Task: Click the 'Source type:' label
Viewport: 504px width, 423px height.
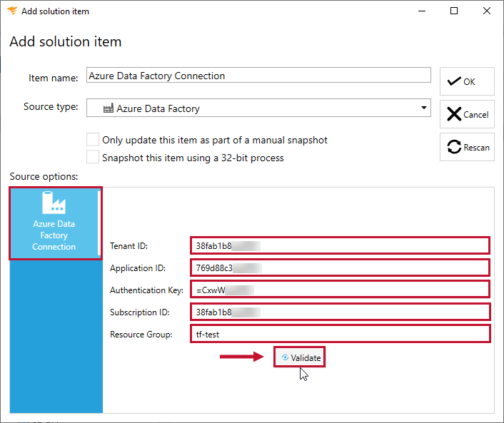Action: tap(51, 106)
